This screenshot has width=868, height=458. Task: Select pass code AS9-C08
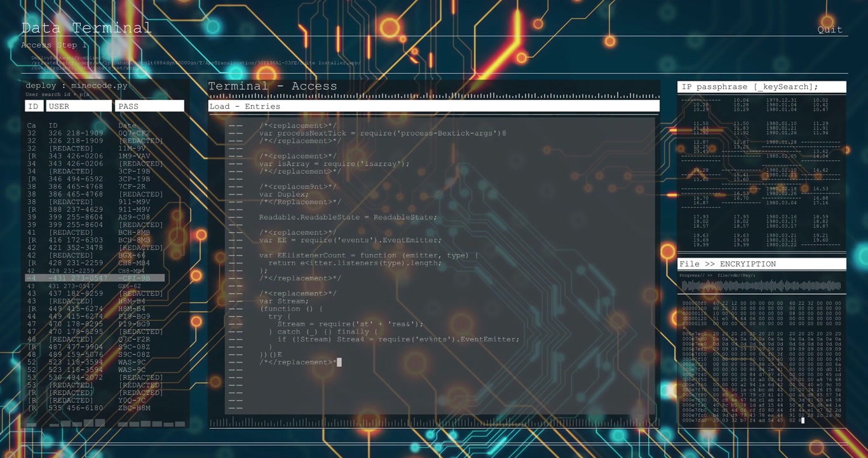pyautogui.click(x=134, y=217)
